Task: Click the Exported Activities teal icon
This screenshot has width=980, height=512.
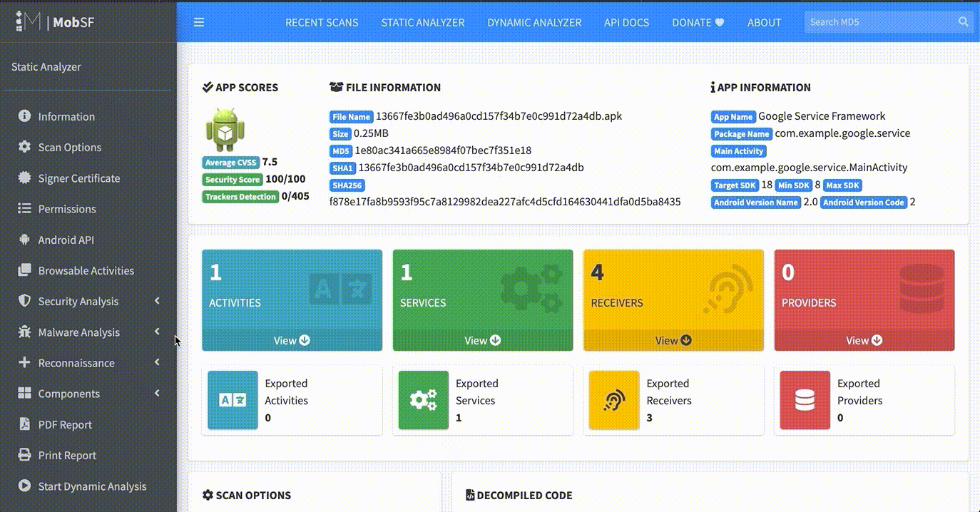Action: (233, 400)
